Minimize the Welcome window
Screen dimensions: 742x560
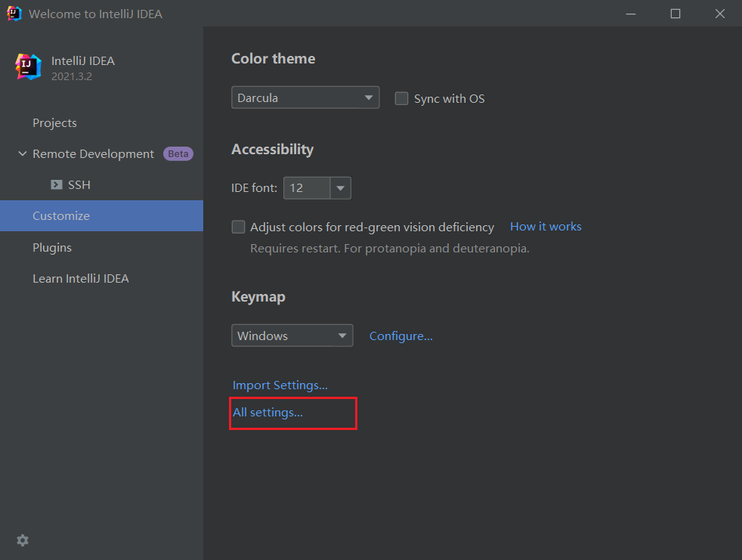click(x=631, y=14)
